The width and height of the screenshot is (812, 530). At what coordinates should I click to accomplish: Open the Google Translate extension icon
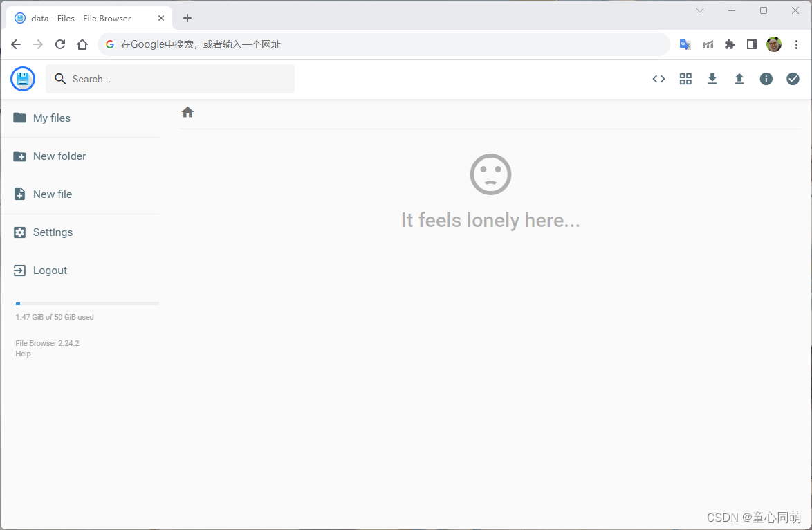tap(685, 44)
